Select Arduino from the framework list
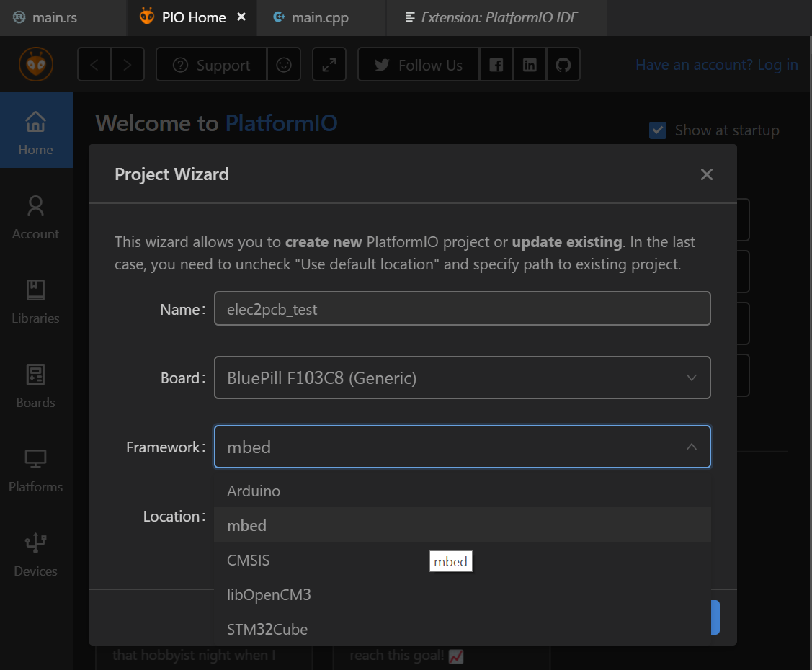 pyautogui.click(x=254, y=491)
